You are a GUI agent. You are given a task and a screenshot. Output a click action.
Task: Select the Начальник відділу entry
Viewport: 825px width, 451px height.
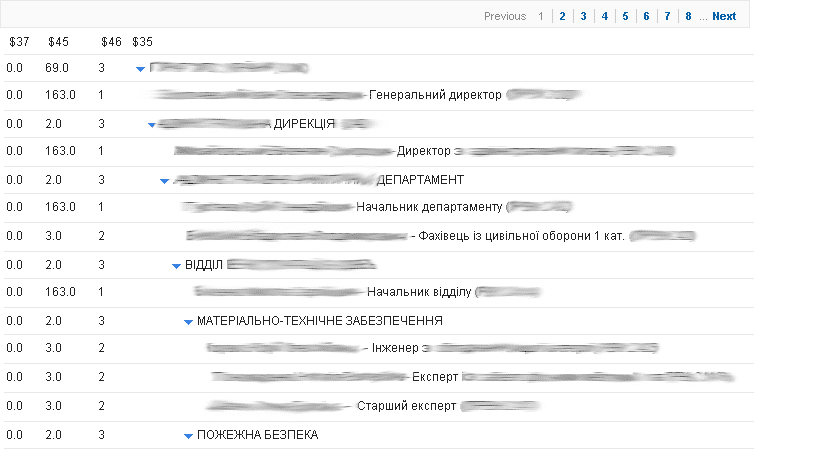(418, 292)
